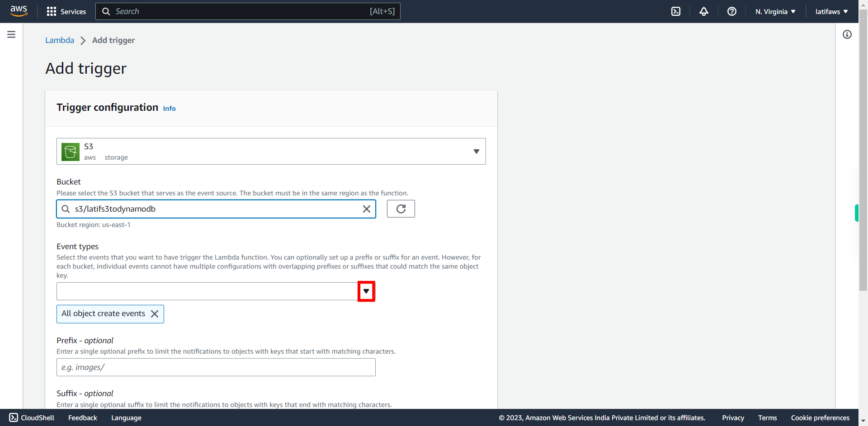This screenshot has height=426, width=868.
Task: Go to the Lambda breadcrumb link
Action: point(60,40)
